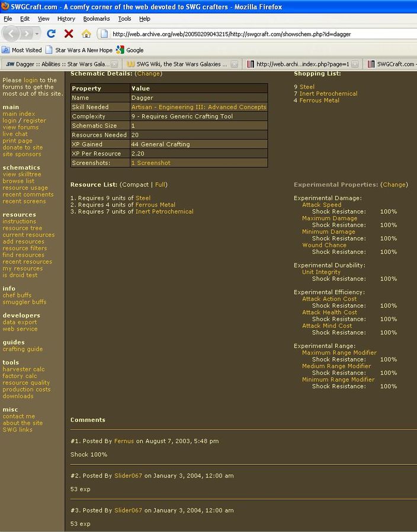Switch to the SWG Wiki tab
This screenshot has width=417, height=532.
[x=178, y=64]
